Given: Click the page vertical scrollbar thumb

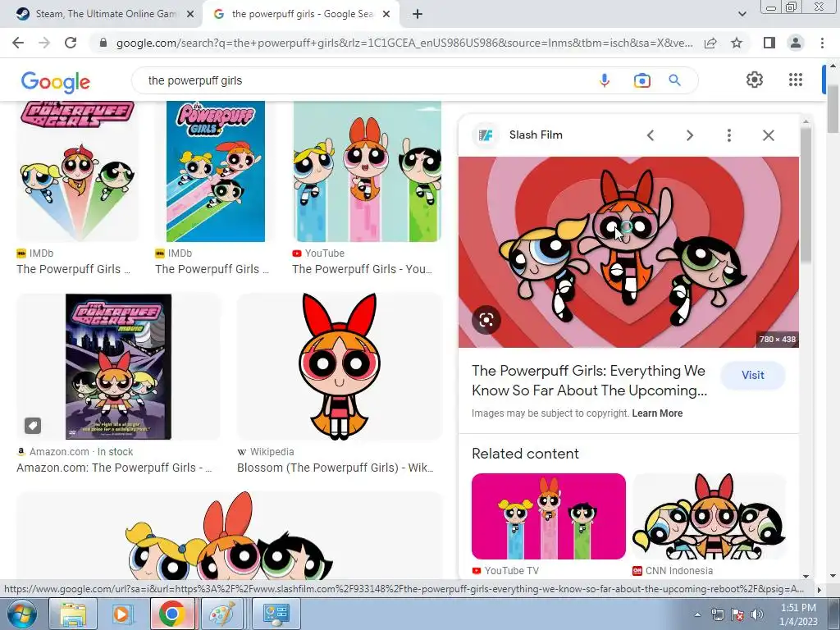Looking at the screenshot, I should [x=833, y=107].
